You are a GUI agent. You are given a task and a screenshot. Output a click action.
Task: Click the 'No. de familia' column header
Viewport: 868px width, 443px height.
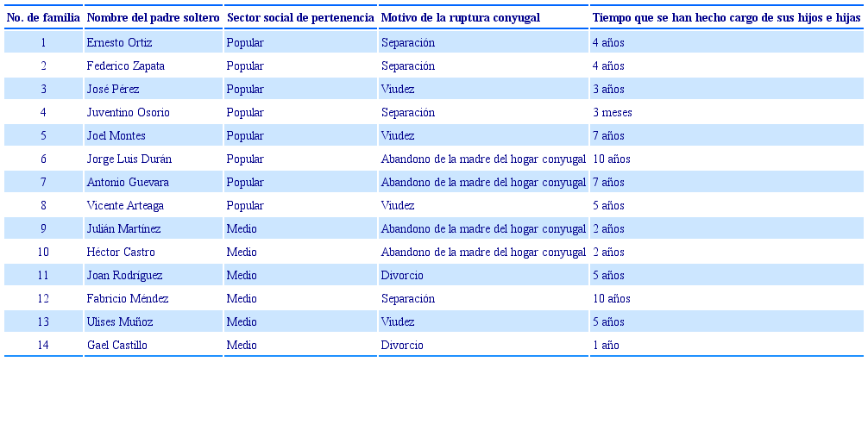pyautogui.click(x=43, y=17)
